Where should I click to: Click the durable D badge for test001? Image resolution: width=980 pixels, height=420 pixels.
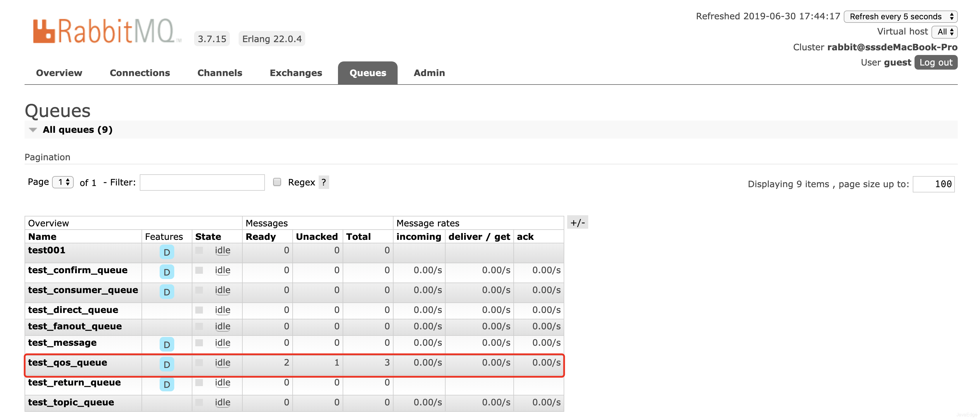pos(167,252)
